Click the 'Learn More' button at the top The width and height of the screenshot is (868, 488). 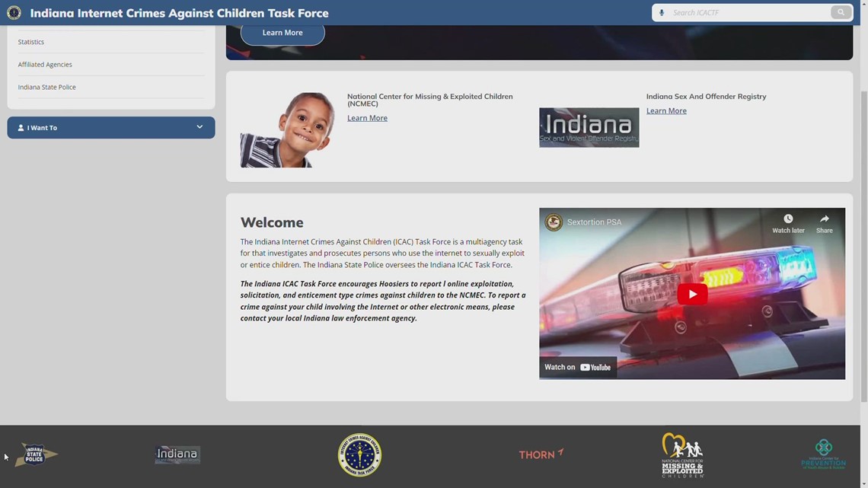click(x=282, y=33)
